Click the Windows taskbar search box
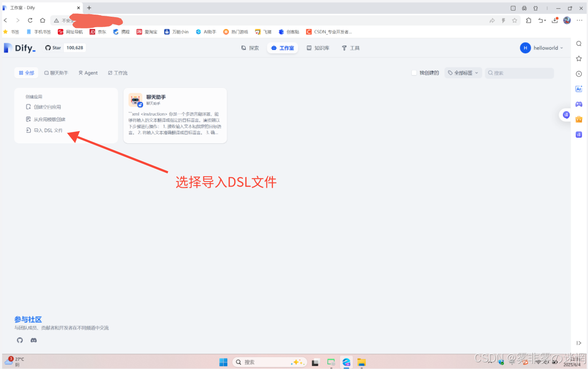588x369 pixels. click(269, 362)
